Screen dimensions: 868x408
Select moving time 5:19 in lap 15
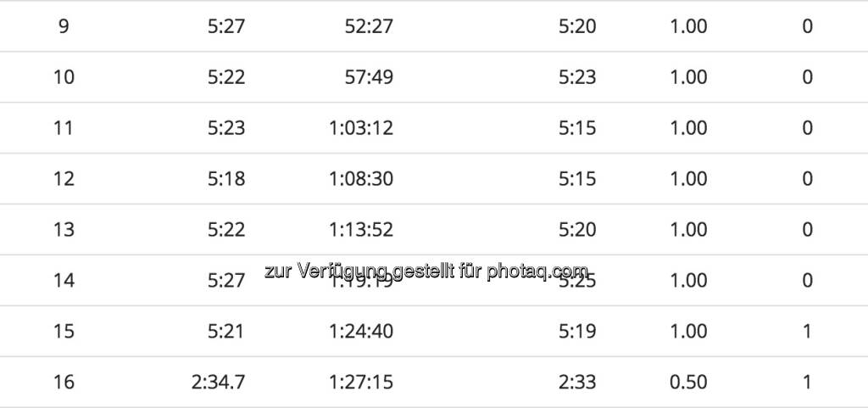coord(577,331)
